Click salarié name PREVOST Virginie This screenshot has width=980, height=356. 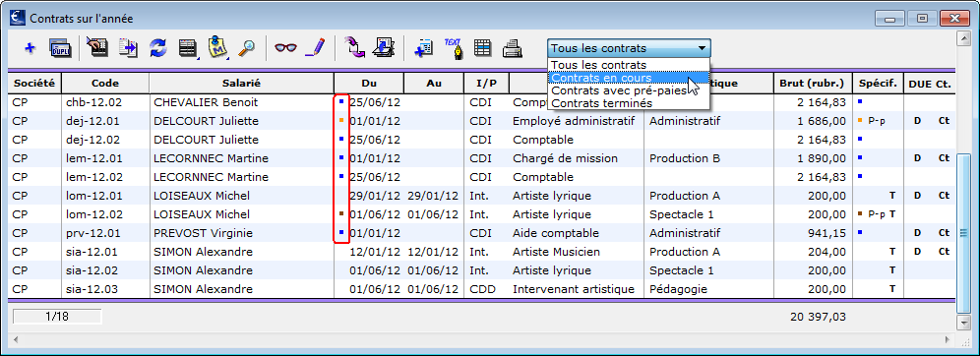[203, 233]
